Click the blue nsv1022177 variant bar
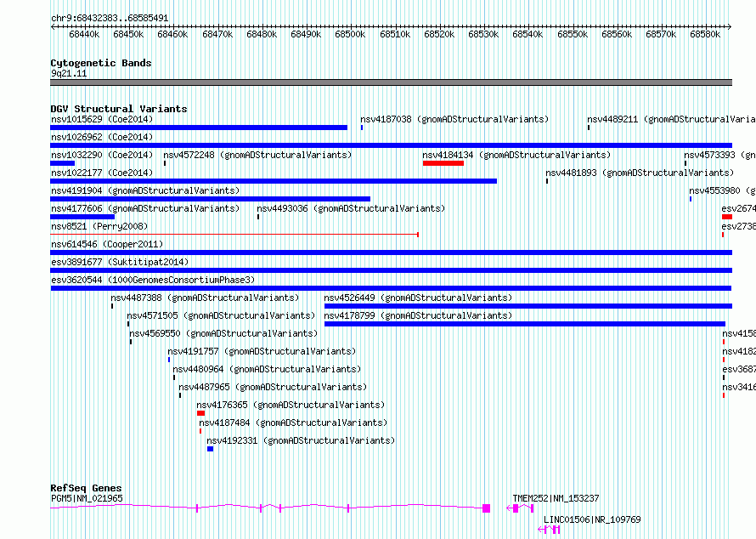Viewport: 756px width, 539px height. point(274,181)
